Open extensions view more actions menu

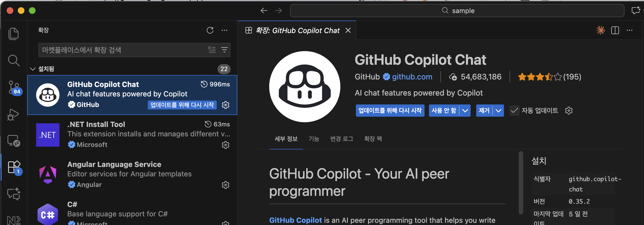point(224,30)
